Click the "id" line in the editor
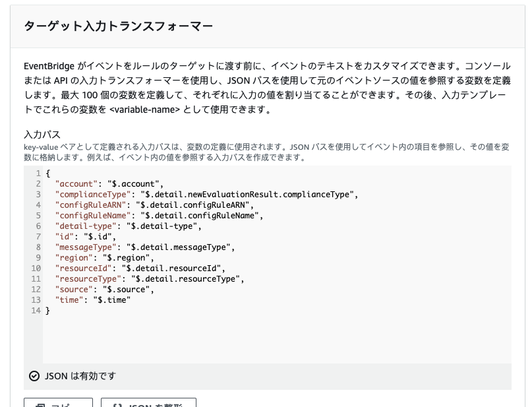Viewport: 532px width, 407px height. [86, 237]
